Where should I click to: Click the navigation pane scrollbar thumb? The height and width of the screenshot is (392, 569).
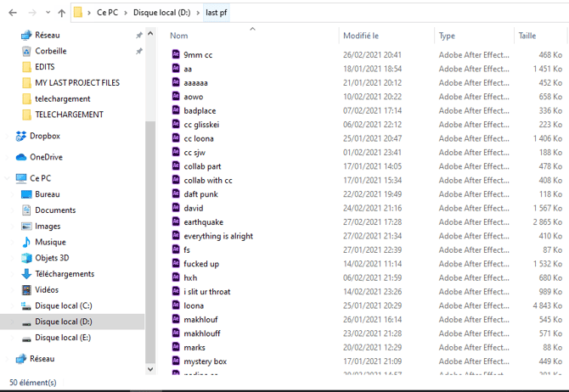pos(150,241)
